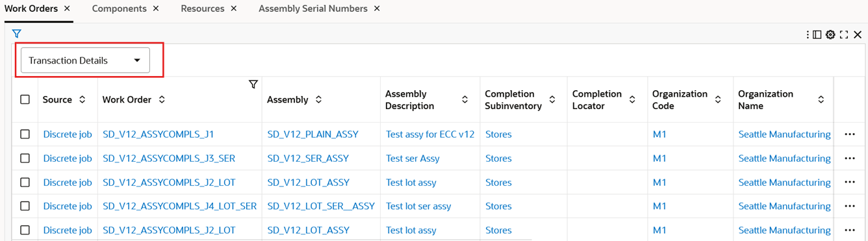This screenshot has width=868, height=241.
Task: Open assembly SD_V12_LOT_SER__ASSY link
Action: coord(321,206)
